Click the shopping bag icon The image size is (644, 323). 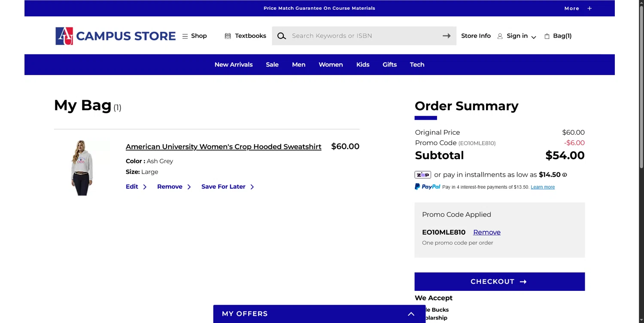(x=547, y=36)
